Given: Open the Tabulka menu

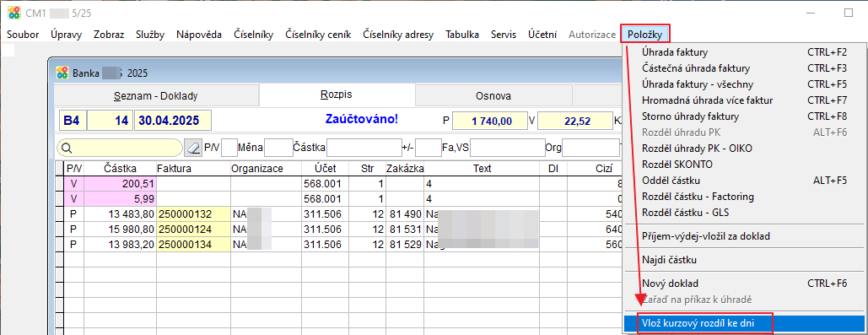Looking at the screenshot, I should tap(462, 35).
